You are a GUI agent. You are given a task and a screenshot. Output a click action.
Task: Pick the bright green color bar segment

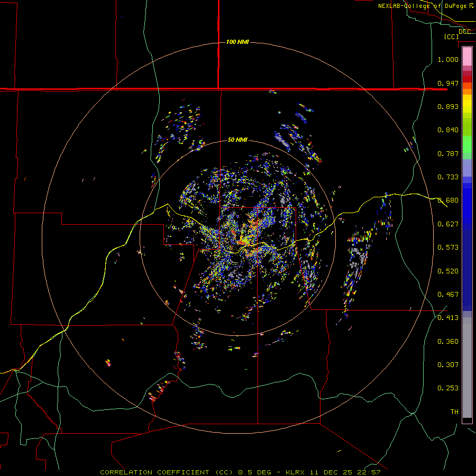[x=467, y=144]
